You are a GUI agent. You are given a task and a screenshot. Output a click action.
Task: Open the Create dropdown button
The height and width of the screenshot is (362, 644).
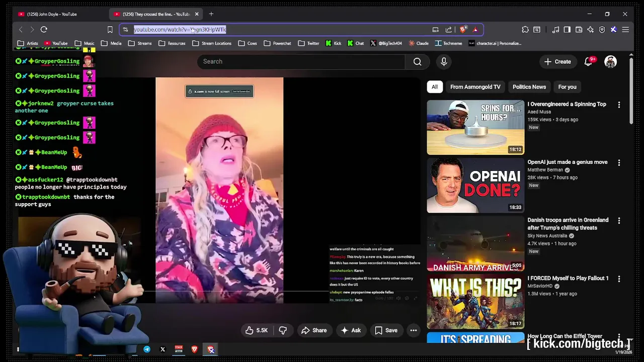[x=557, y=62]
